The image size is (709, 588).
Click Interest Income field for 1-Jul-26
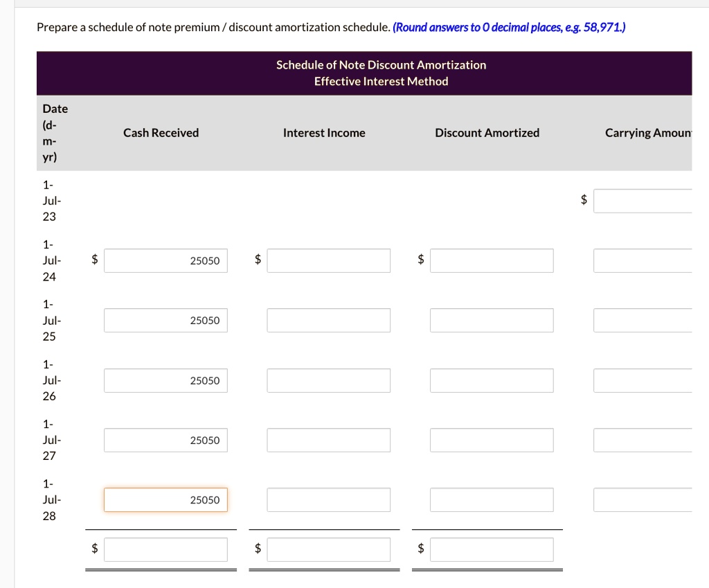click(329, 380)
